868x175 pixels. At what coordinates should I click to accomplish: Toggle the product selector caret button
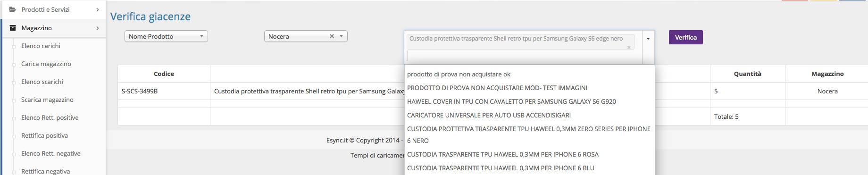coord(648,39)
